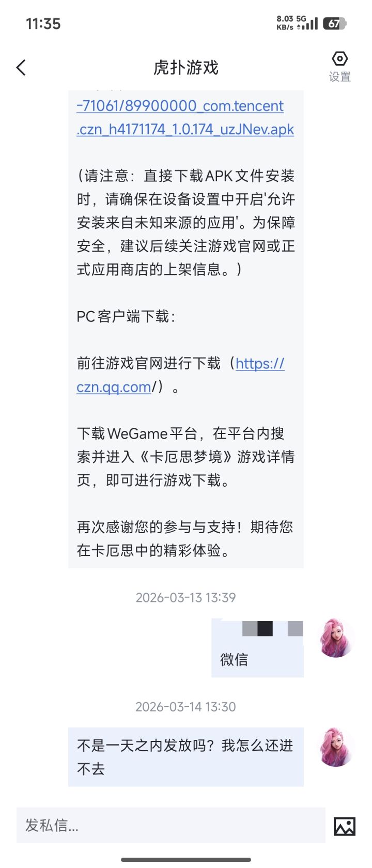Tap the 2026-03-14 13:30 timestamp

[186, 707]
